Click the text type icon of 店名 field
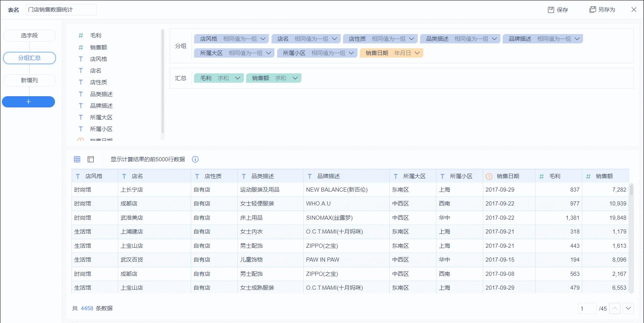 (81, 70)
